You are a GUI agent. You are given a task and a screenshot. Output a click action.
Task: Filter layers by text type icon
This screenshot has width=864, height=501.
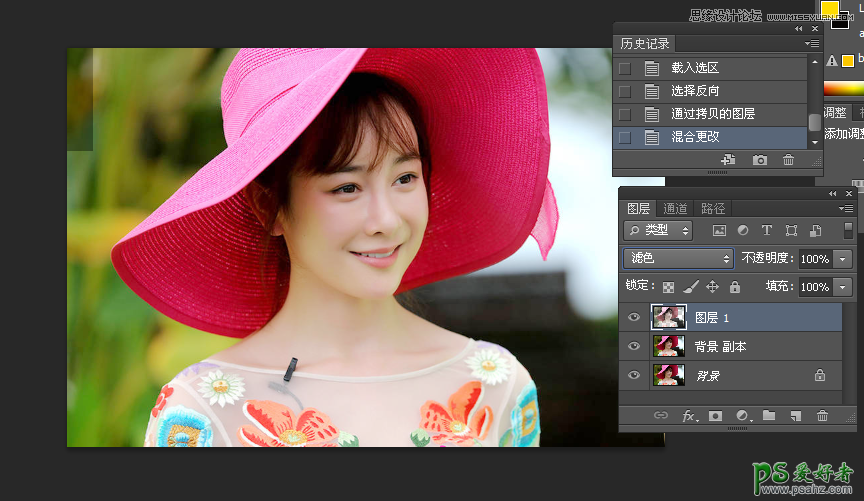[767, 230]
